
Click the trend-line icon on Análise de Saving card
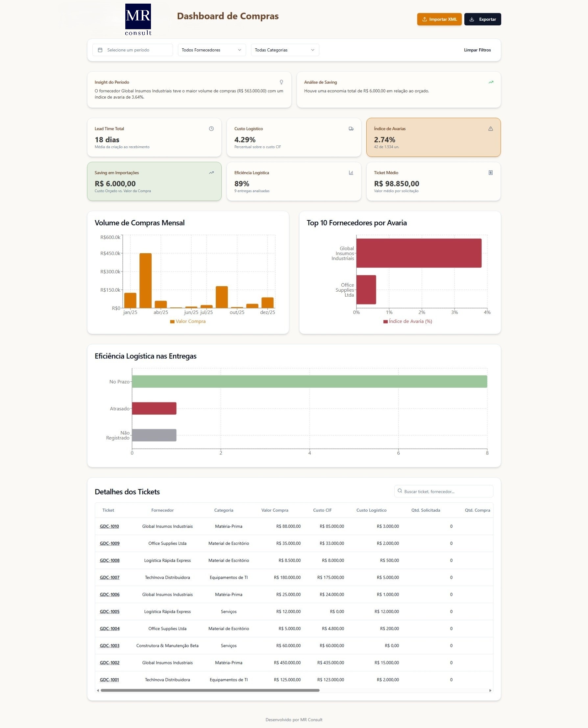[491, 82]
